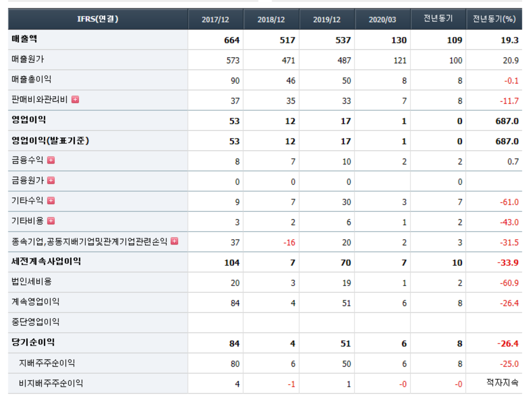Select the 기타수익 row label
This screenshot has height=405, width=532.
pyautogui.click(x=27, y=201)
